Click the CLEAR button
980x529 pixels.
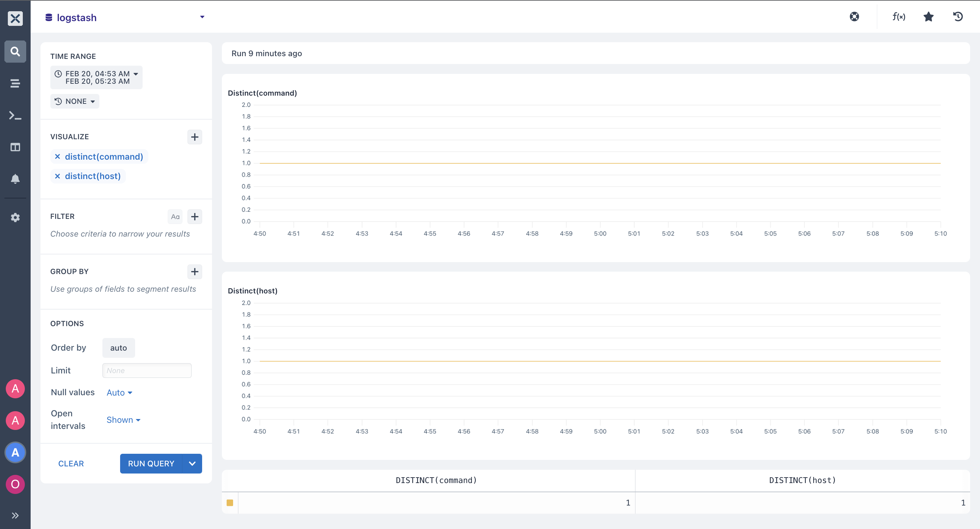71,464
